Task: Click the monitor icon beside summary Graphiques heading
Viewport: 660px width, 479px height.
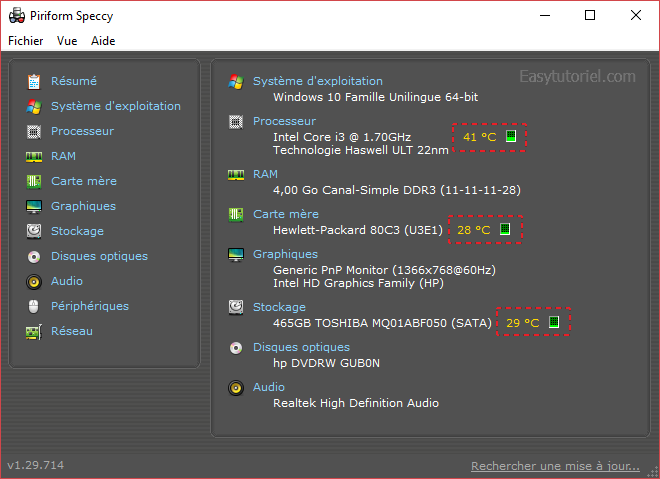Action: pyautogui.click(x=236, y=255)
